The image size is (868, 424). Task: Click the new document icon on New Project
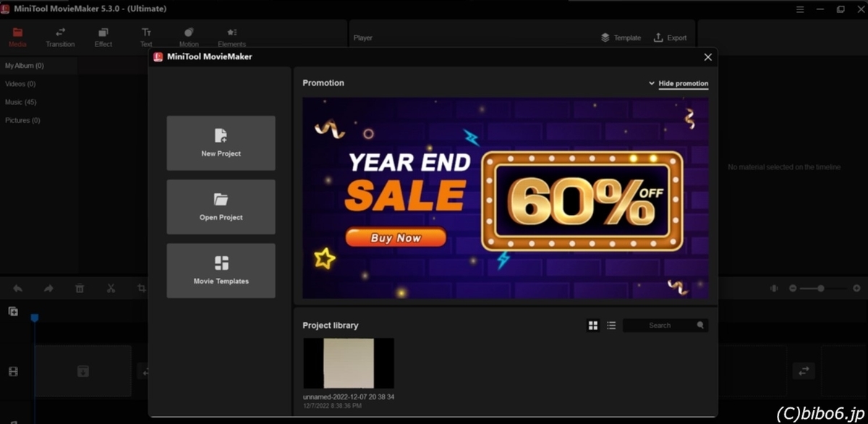tap(221, 135)
